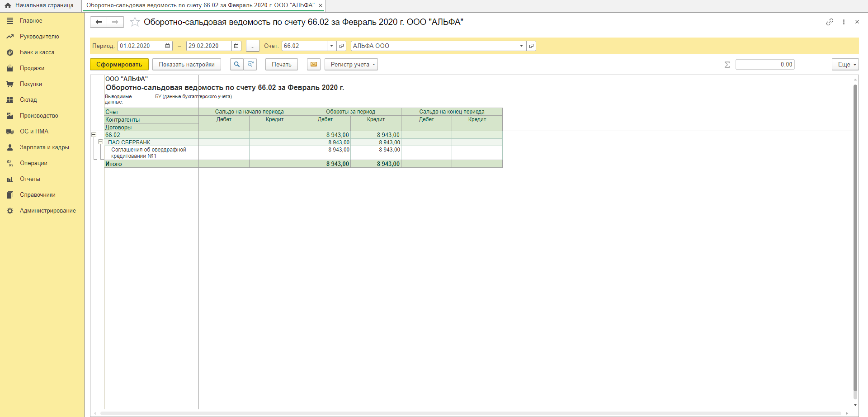Viewport: 868px width, 417px height.
Task: Add report to favorites with the star
Action: [x=135, y=22]
